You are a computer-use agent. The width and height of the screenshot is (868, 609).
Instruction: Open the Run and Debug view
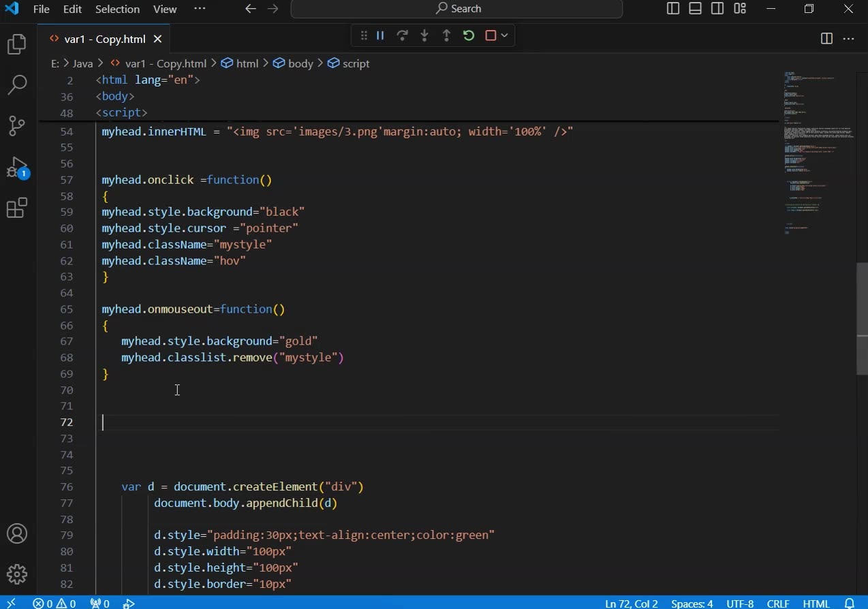[16, 168]
